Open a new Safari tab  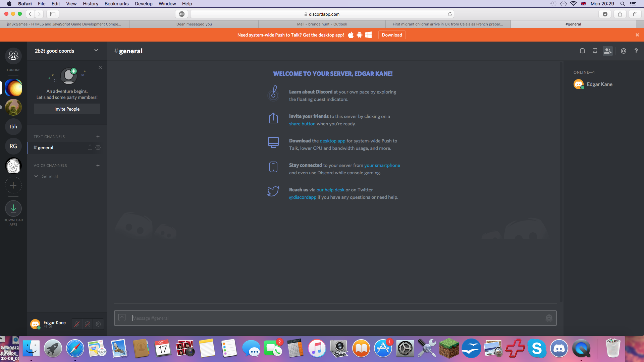coord(640,24)
